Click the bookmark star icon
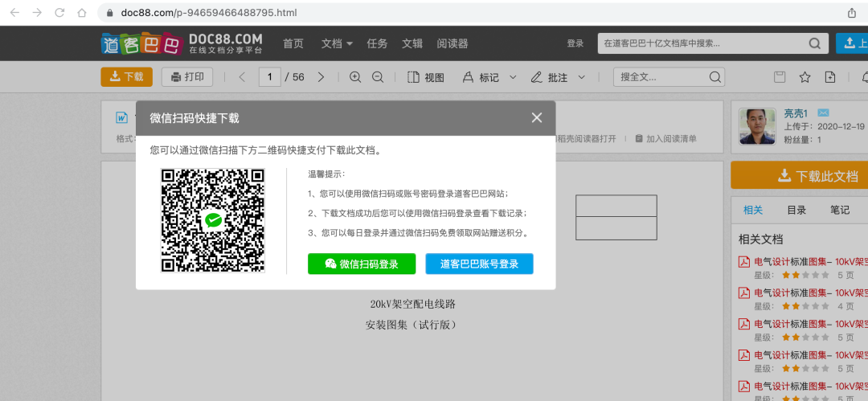This screenshot has width=868, height=401. point(805,77)
